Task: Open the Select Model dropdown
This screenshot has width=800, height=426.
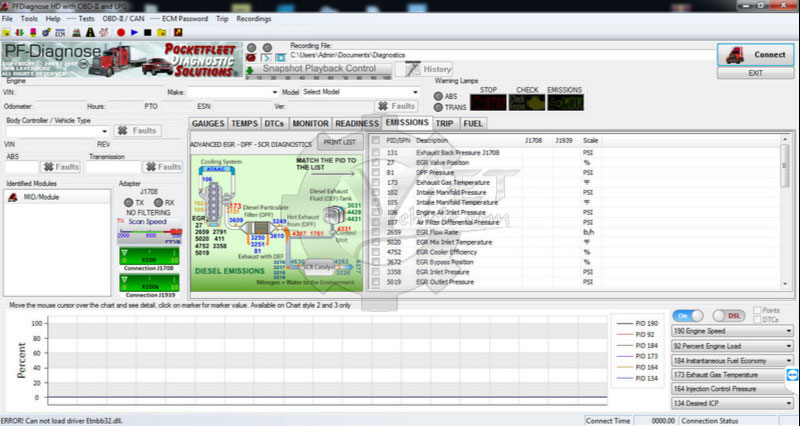Action: pyautogui.click(x=360, y=92)
